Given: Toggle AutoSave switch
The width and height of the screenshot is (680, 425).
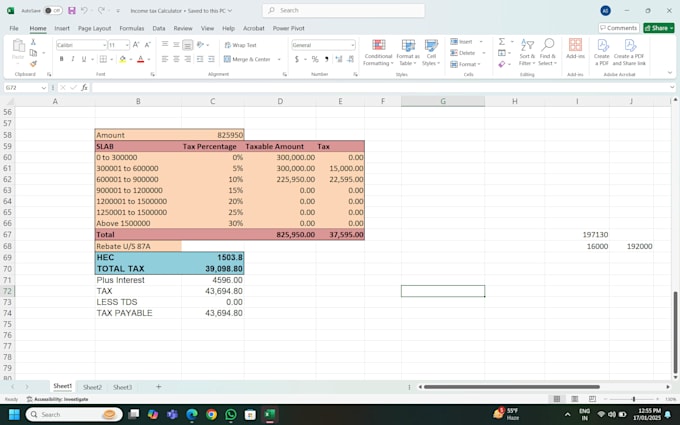Looking at the screenshot, I should (x=53, y=10).
